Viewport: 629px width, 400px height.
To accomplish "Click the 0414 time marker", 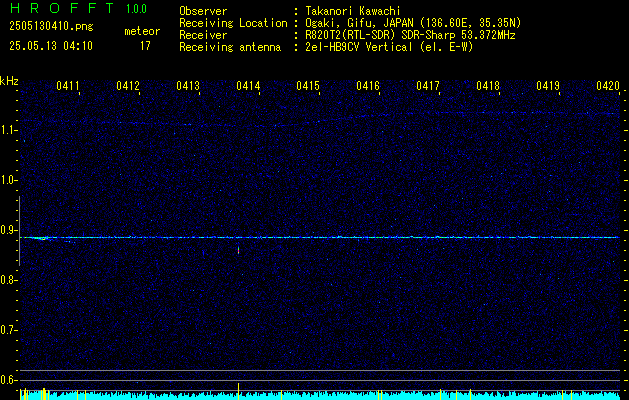I will coord(248,85).
